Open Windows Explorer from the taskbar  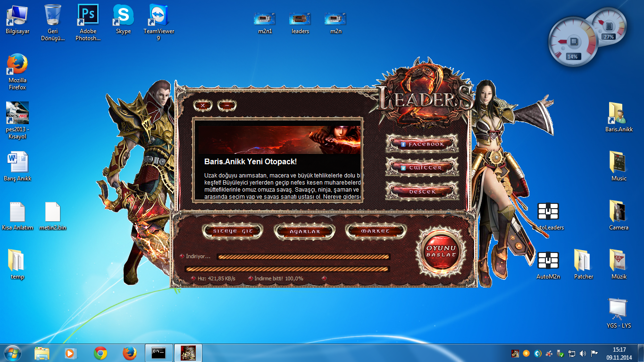42,353
